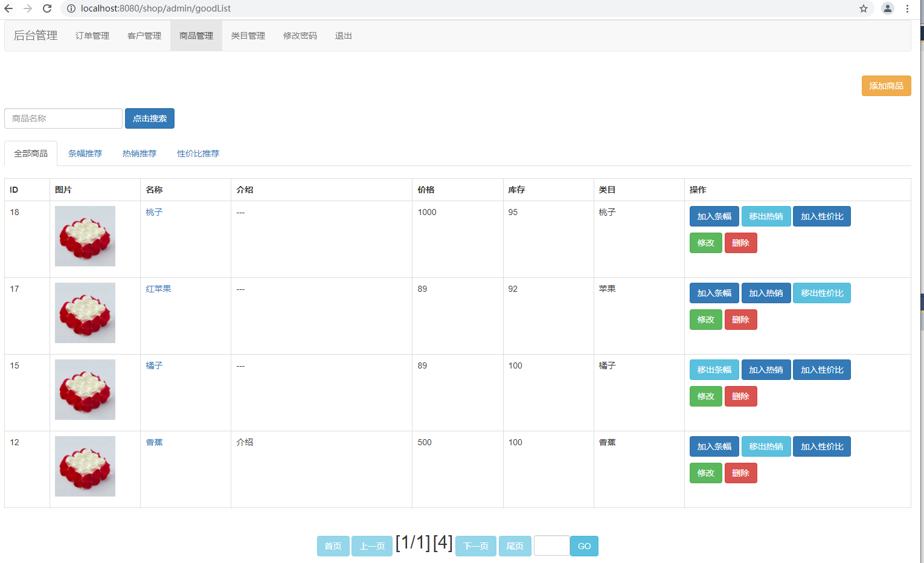
Task: Reload the page with the browser refresh icon
Action: [47, 8]
